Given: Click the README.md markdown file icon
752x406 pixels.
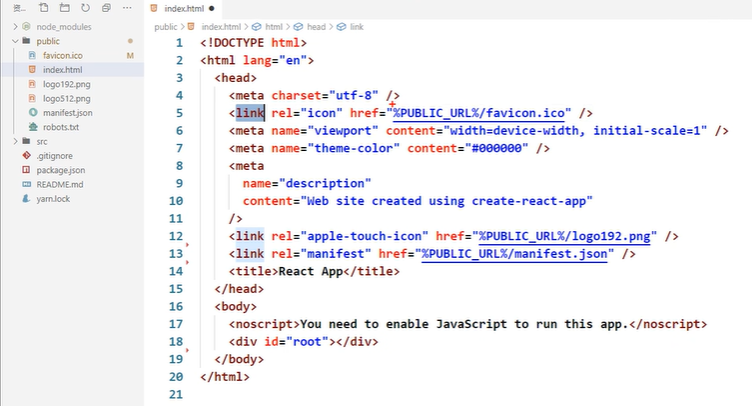Looking at the screenshot, I should (26, 184).
